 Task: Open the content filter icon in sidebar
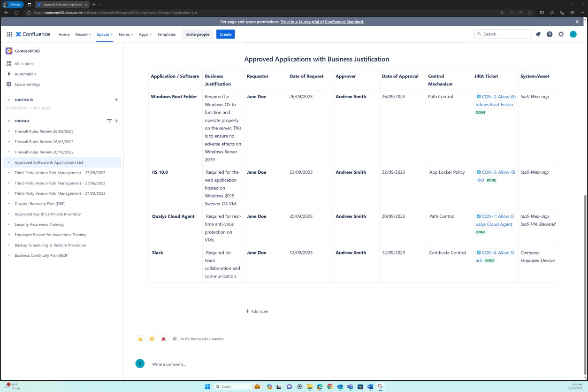(x=109, y=121)
